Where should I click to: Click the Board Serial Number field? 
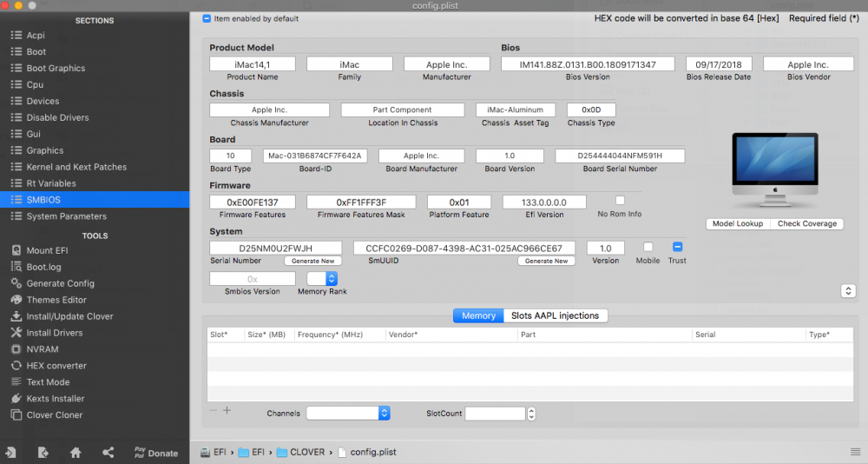(620, 156)
